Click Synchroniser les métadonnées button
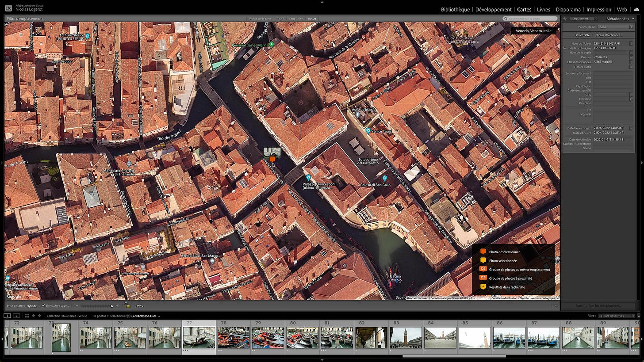The width and height of the screenshot is (644, 362). 598,305
